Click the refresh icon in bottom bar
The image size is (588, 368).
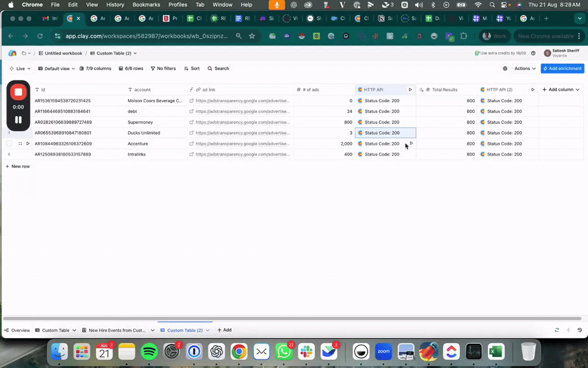pyautogui.click(x=556, y=330)
